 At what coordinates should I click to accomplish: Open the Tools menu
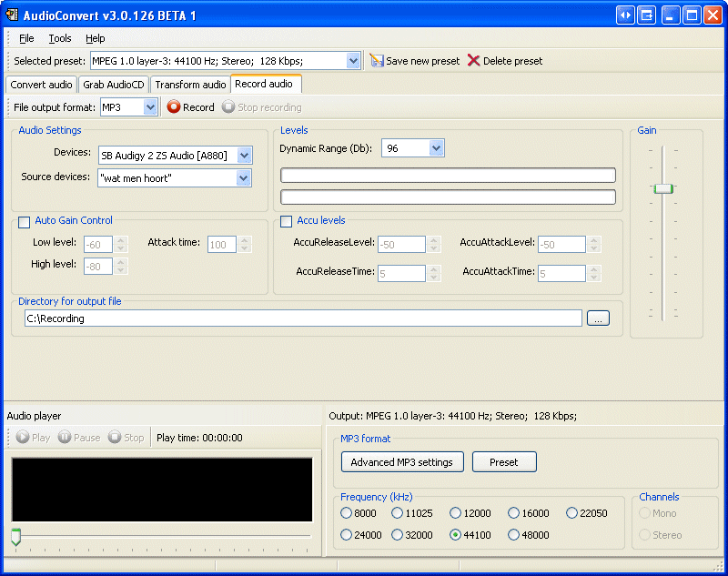pos(60,38)
